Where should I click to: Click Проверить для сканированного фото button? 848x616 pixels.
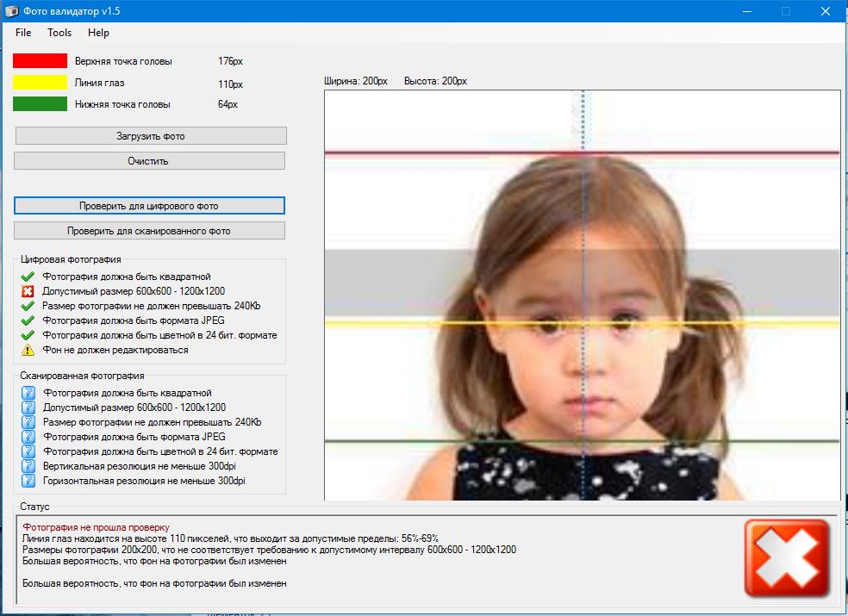tap(149, 230)
